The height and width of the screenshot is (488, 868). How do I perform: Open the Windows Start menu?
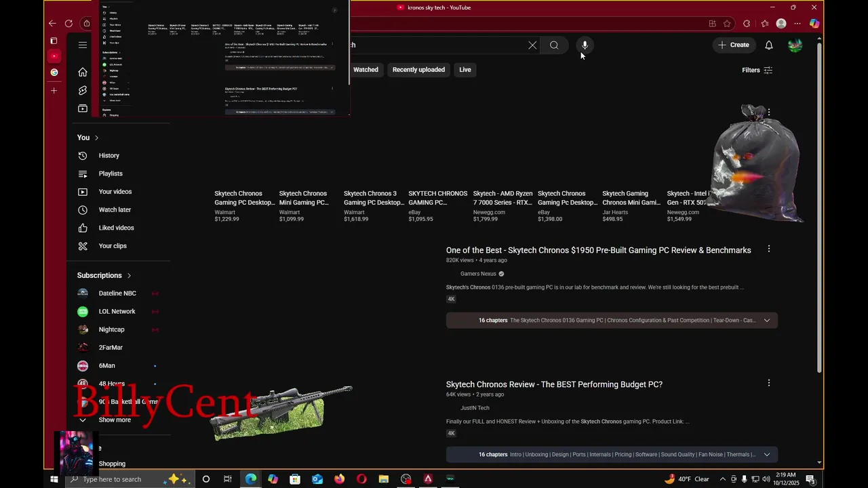[x=54, y=479]
